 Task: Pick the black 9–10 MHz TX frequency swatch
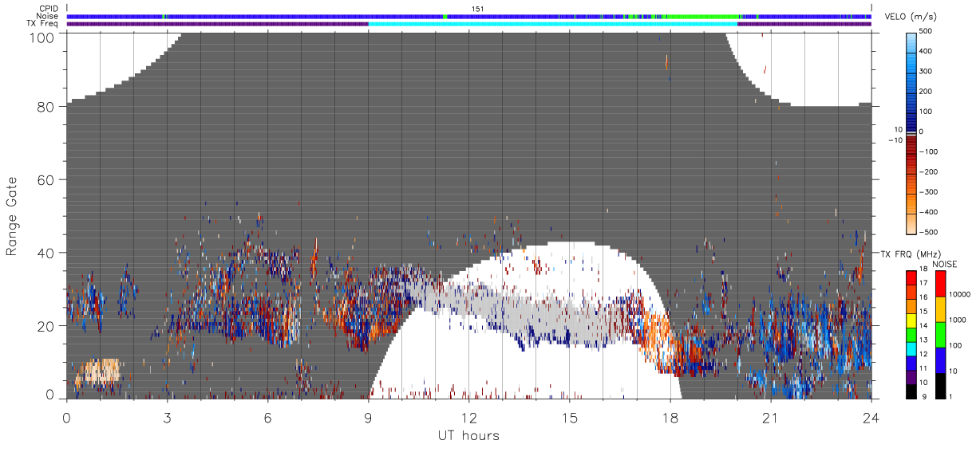pos(911,391)
